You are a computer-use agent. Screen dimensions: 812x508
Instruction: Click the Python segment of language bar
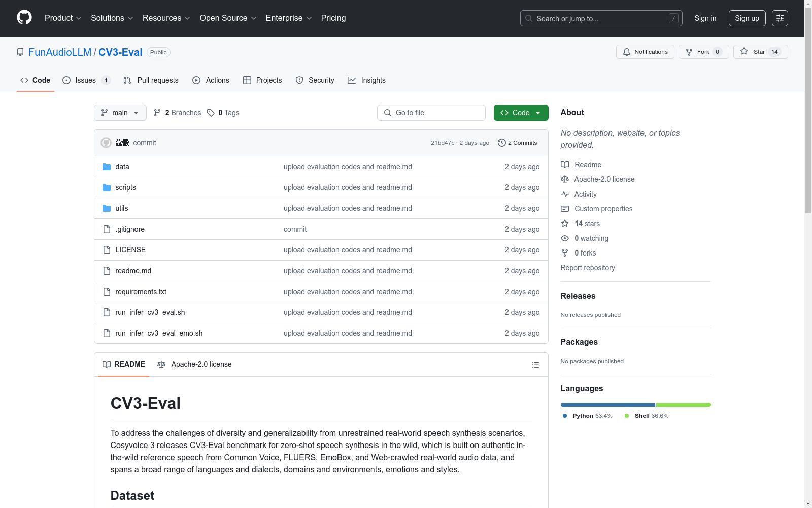click(x=607, y=405)
